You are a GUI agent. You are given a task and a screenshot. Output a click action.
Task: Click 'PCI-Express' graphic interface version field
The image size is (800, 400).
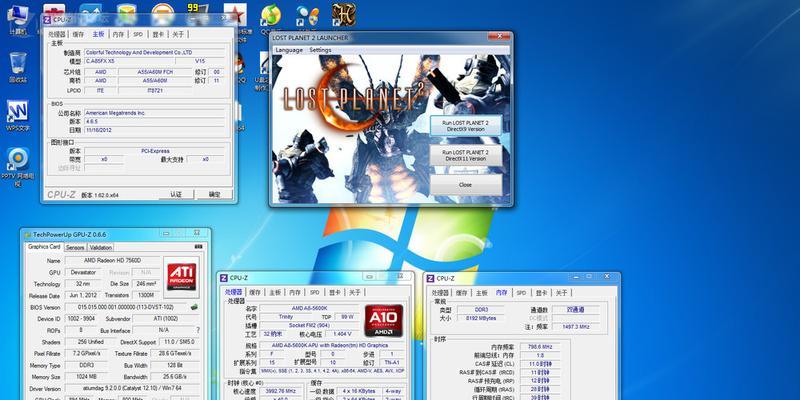point(155,151)
